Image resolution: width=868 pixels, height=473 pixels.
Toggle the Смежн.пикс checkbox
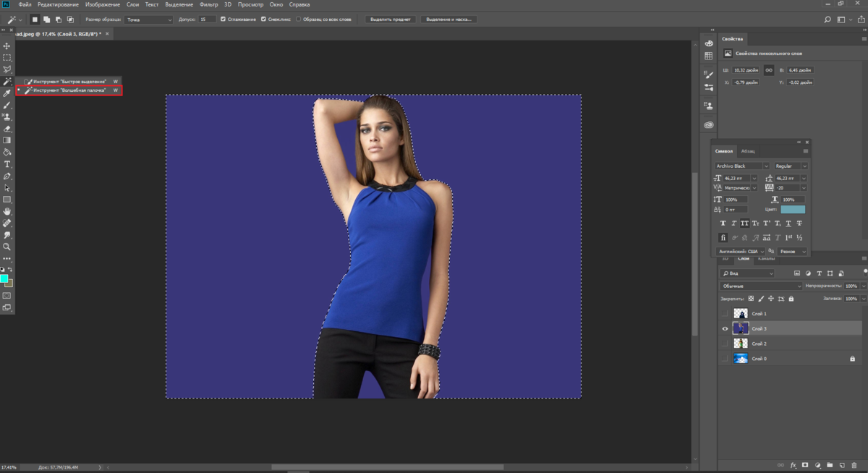pyautogui.click(x=263, y=20)
